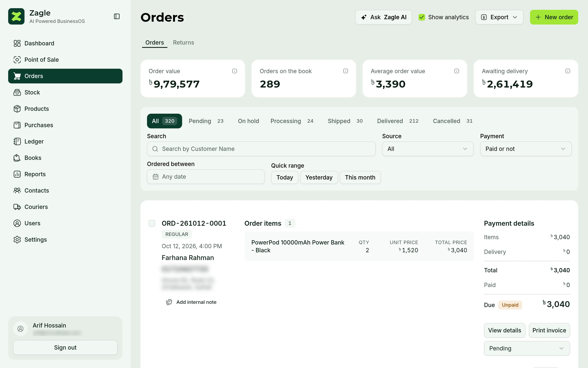Open Dashboard from the sidebar

click(65, 43)
